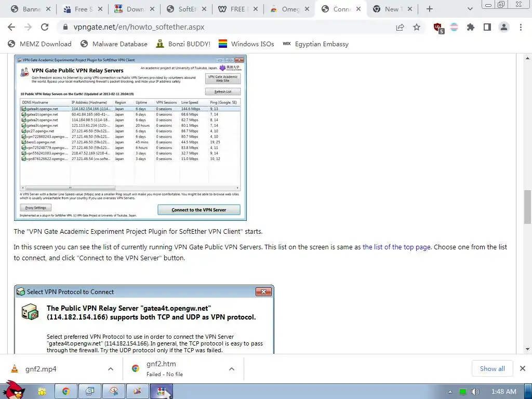Open the share this page icon
This screenshot has height=399, width=532.
[x=400, y=27]
